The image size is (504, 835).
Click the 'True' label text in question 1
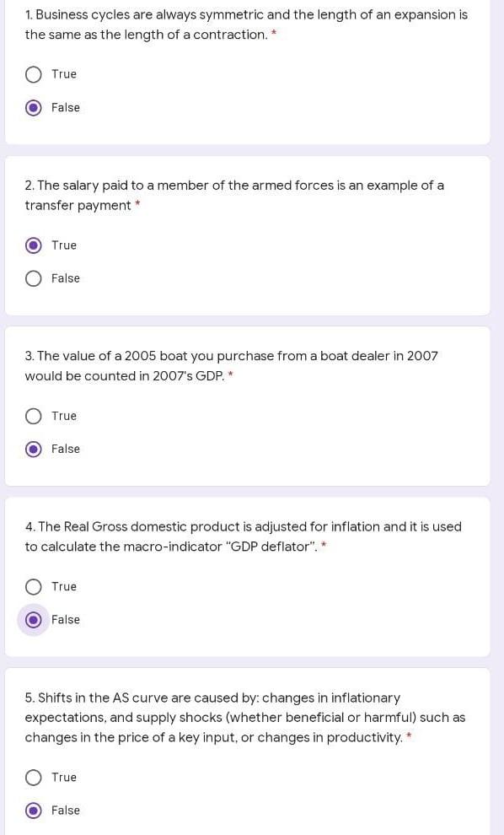[x=64, y=74]
